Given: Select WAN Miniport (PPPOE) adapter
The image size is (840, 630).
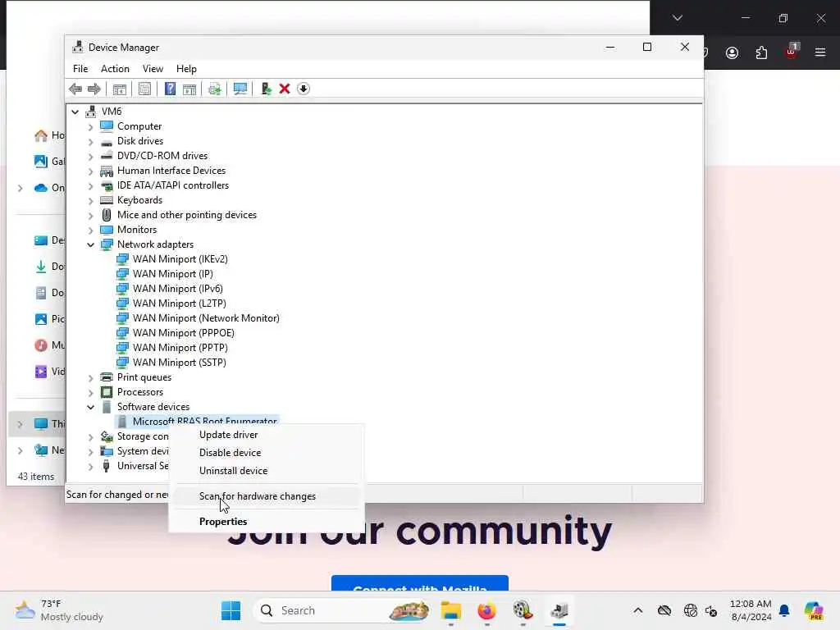Looking at the screenshot, I should point(183,333).
